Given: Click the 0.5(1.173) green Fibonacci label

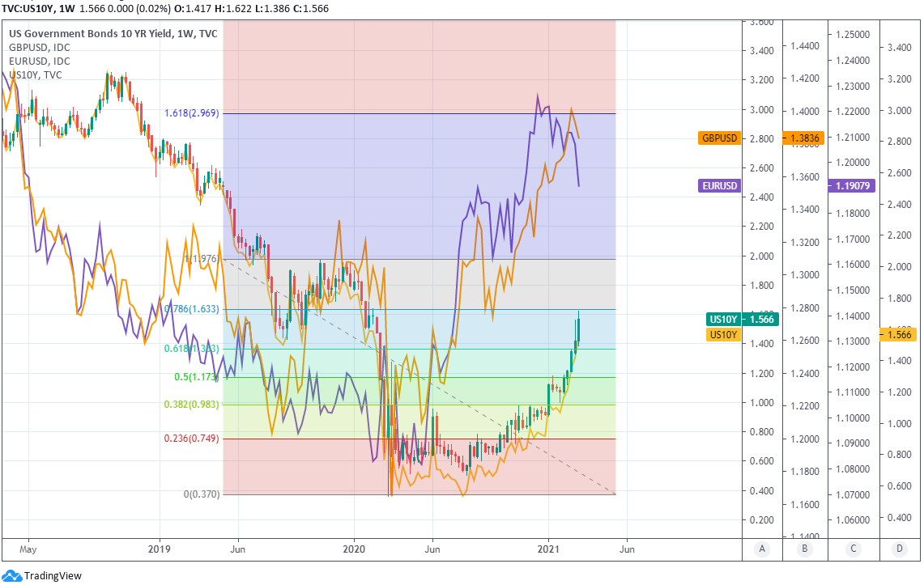Looking at the screenshot, I should [x=195, y=377].
